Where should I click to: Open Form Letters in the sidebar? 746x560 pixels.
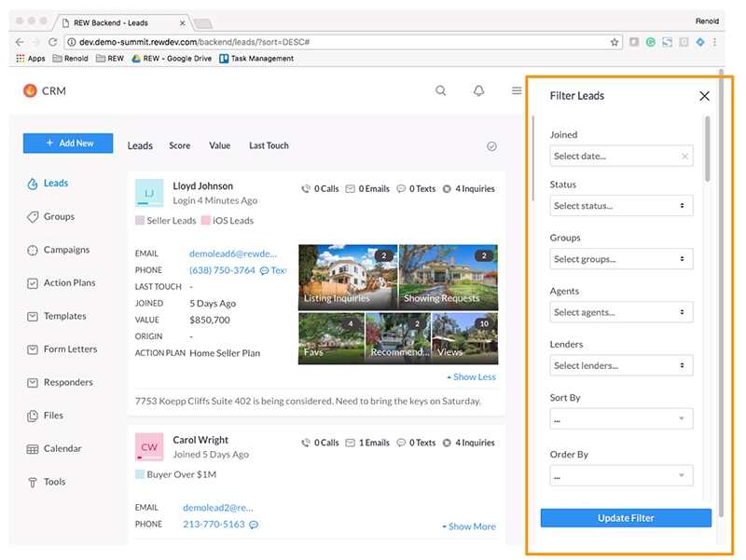tap(62, 349)
